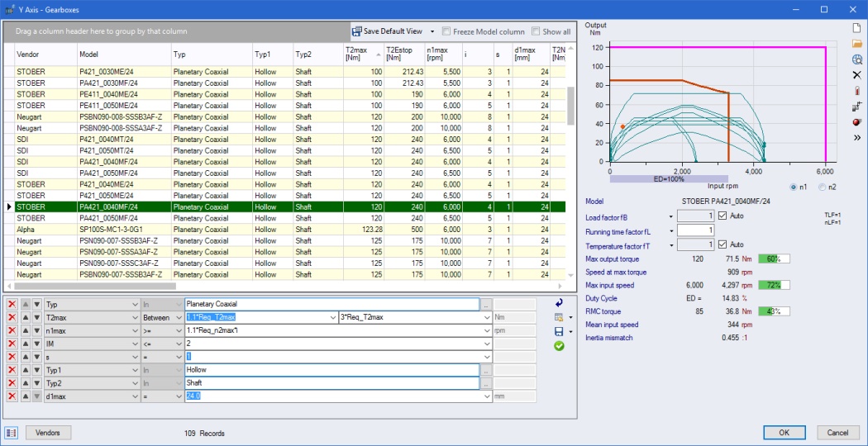Click the new document icon beside the chart
This screenshot has height=446, width=868.
tap(856, 28)
